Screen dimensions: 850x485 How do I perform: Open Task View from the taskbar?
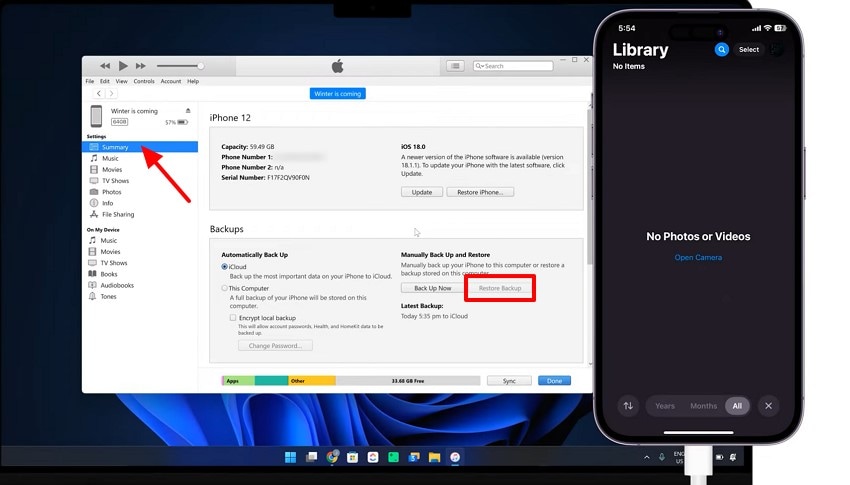tap(311, 457)
